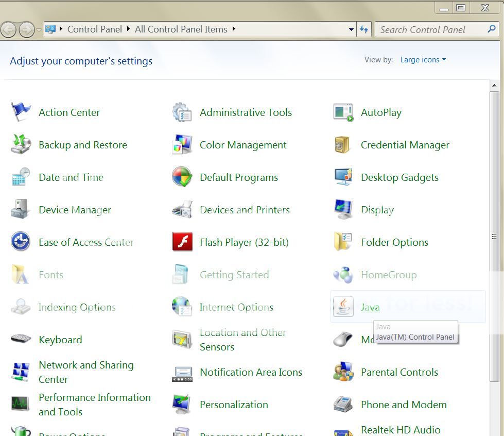
Task: Expand the arrow before Control Panel breadcrumb
Action: click(61, 29)
